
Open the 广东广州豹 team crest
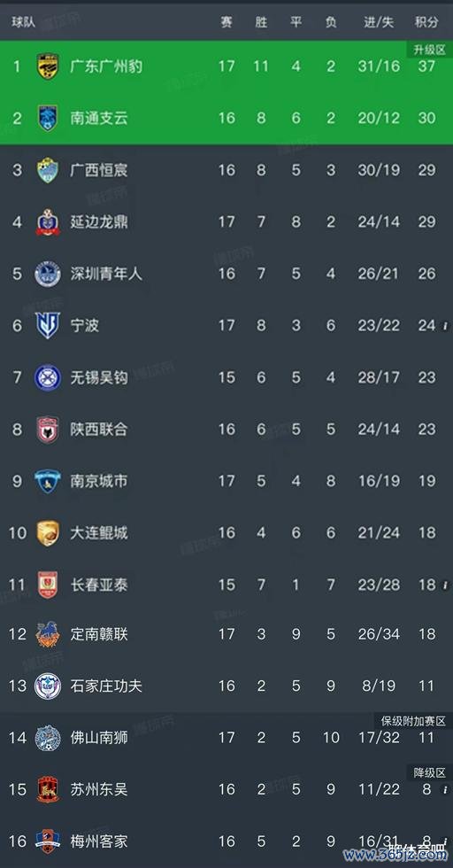pyautogui.click(x=48, y=66)
